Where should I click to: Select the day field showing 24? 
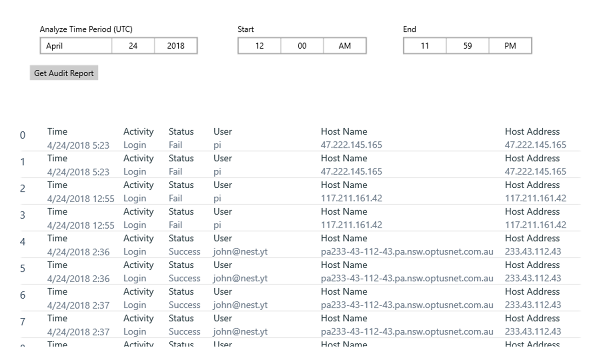133,46
